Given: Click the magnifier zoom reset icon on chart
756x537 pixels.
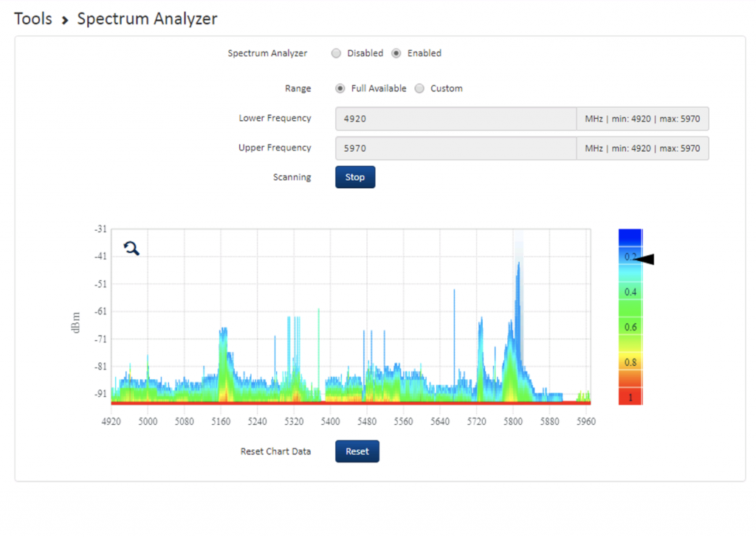Looking at the screenshot, I should coord(131,249).
